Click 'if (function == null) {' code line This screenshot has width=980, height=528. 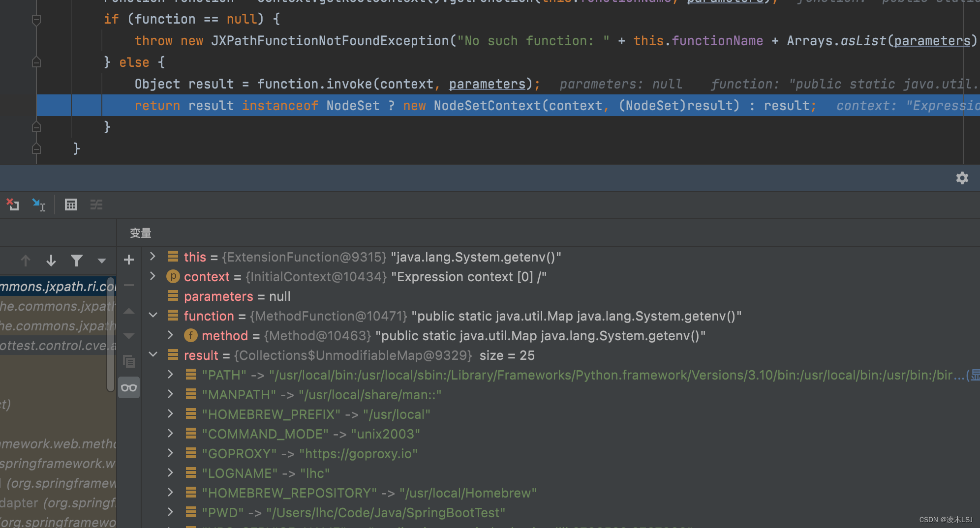coord(192,19)
